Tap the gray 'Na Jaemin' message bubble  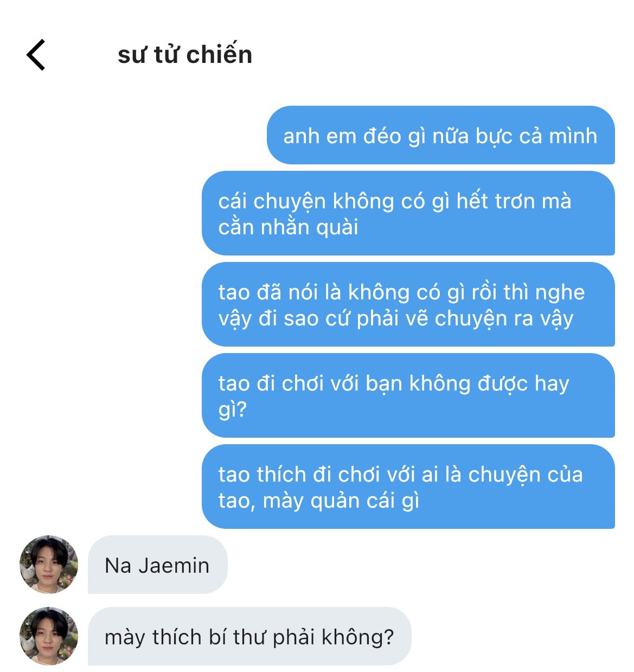coord(158,565)
